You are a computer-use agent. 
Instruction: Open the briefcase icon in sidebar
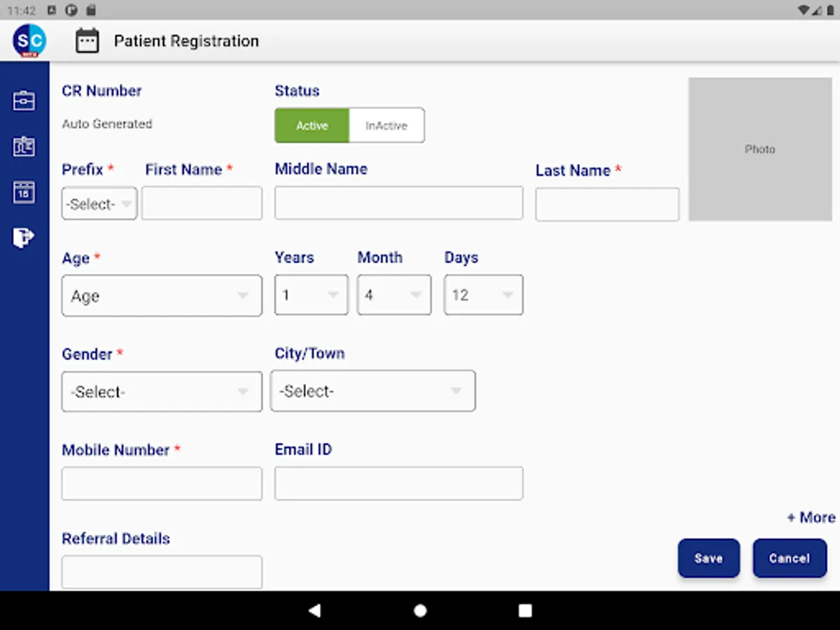pos(24,101)
